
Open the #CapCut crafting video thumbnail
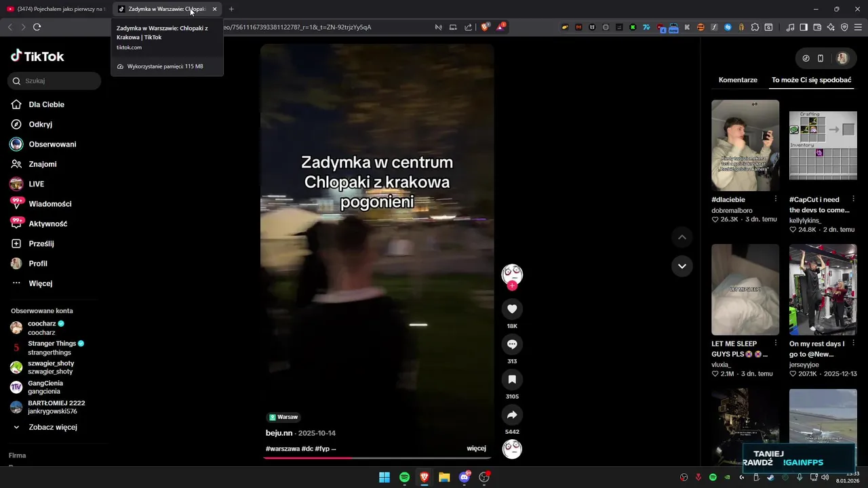823,146
